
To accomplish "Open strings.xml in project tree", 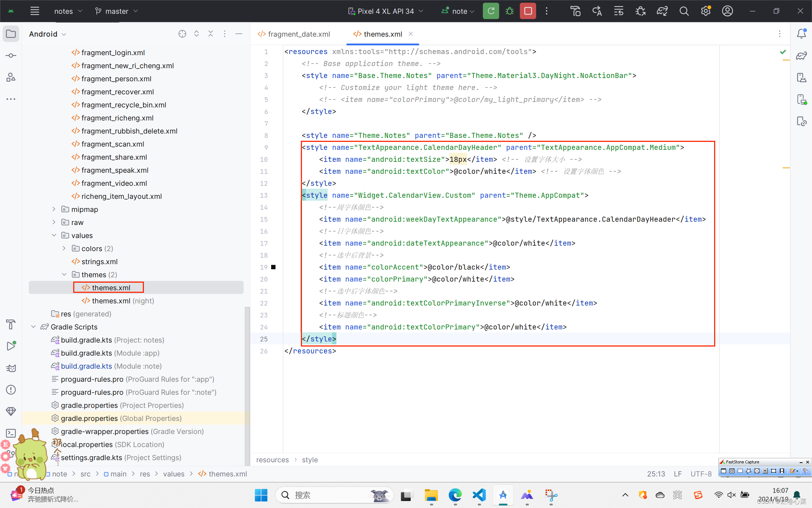I will 99,262.
